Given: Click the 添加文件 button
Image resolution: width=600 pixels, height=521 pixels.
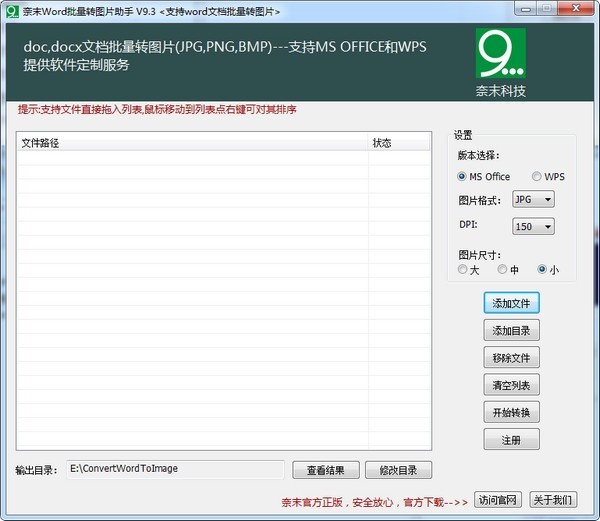Looking at the screenshot, I should pyautogui.click(x=511, y=303).
